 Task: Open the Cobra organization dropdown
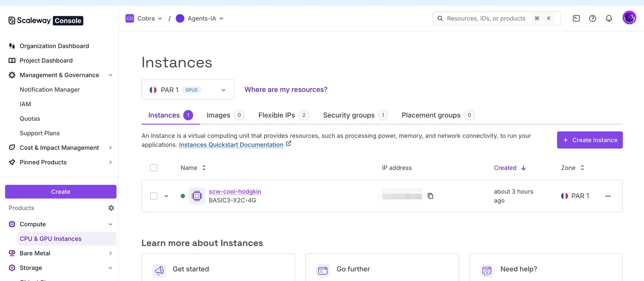(x=144, y=18)
